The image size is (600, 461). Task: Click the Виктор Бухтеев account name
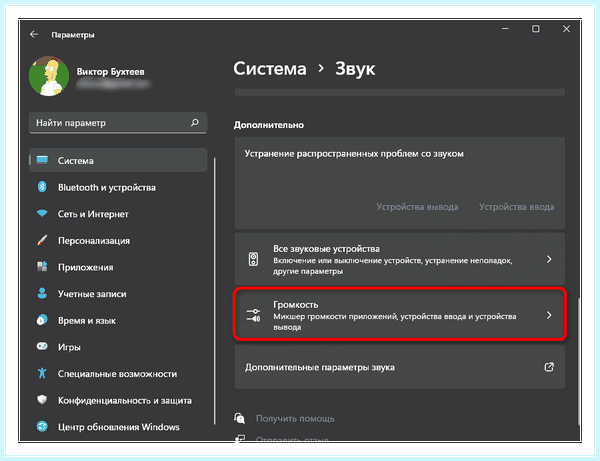tap(111, 72)
